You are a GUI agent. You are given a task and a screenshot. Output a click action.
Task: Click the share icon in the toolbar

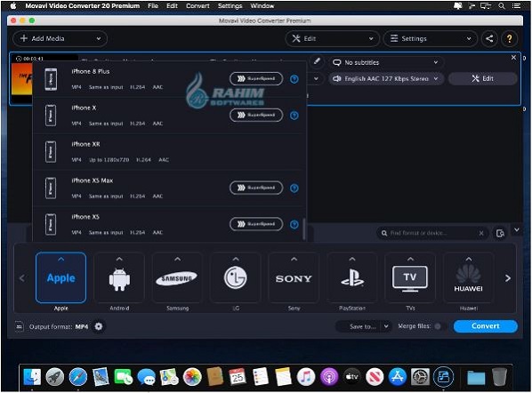click(489, 38)
